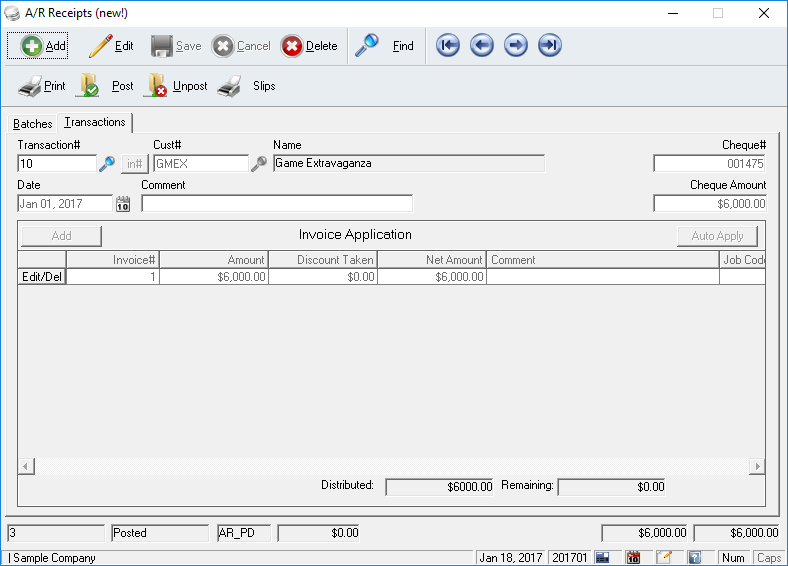Select the Transactions tab
Viewport: 788px width, 566px height.
pyautogui.click(x=95, y=122)
